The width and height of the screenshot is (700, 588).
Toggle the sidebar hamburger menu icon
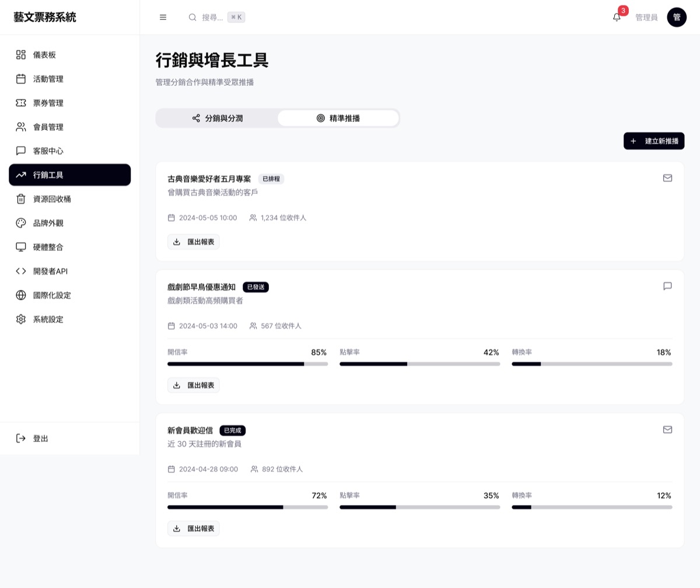point(163,17)
